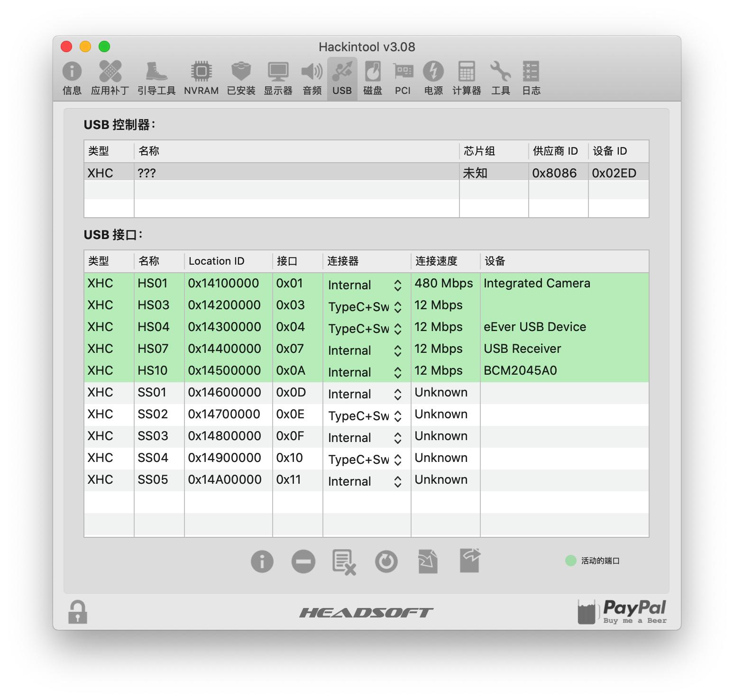This screenshot has height=700, width=734.
Task: Click the export USB configuration icon
Action: point(469,561)
